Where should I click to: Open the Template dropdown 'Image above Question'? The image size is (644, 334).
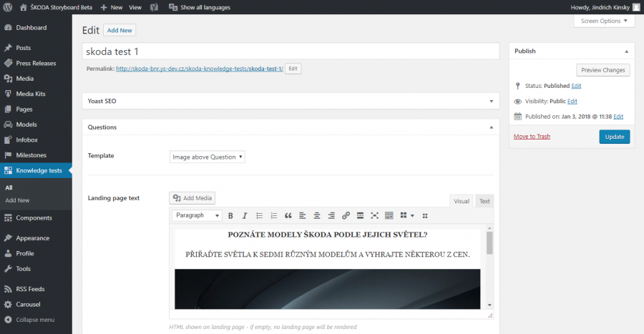(207, 157)
